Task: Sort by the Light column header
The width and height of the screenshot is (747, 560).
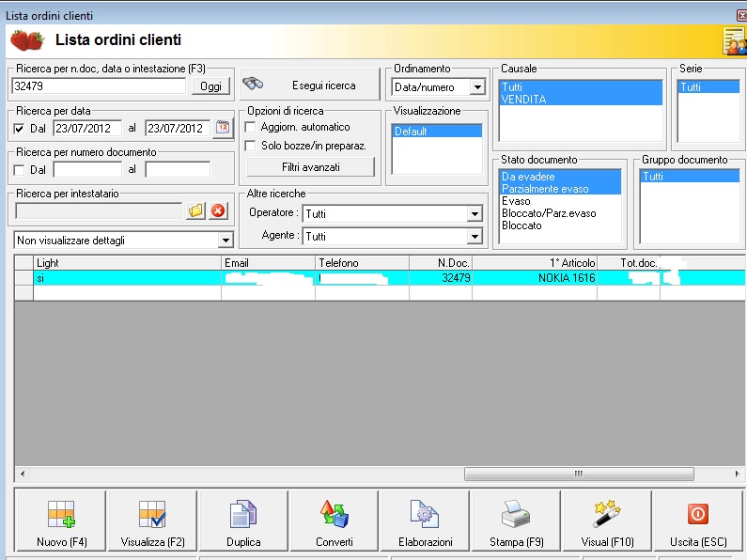Action: coord(127,263)
